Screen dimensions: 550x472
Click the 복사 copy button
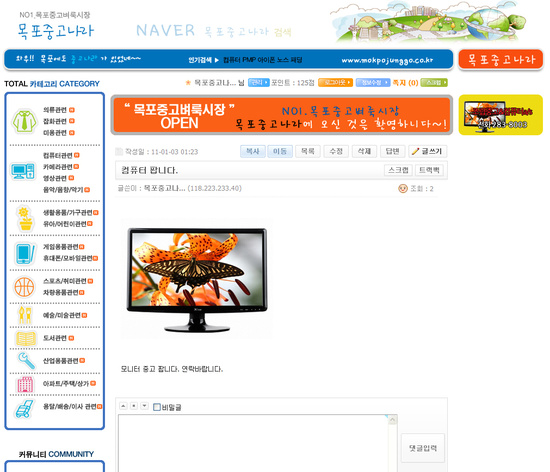(253, 151)
